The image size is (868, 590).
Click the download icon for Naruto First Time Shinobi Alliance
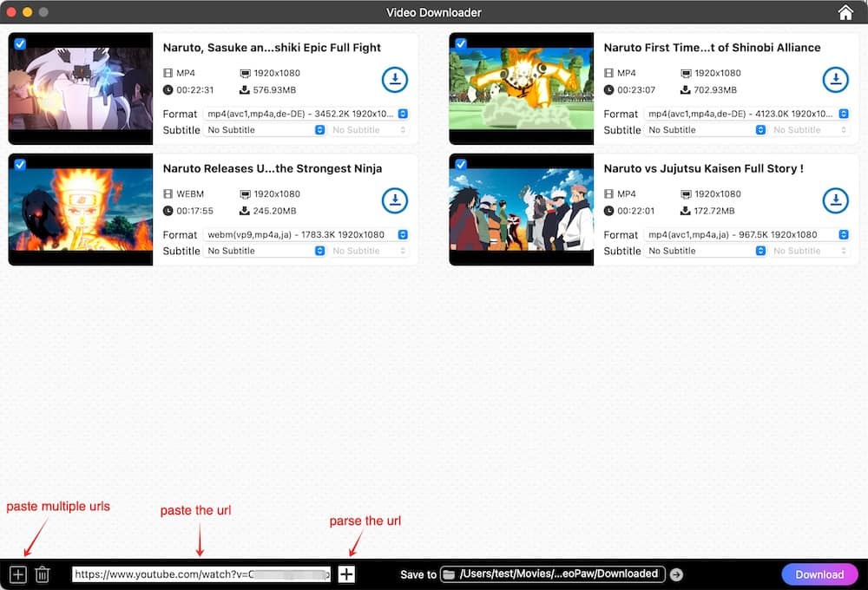point(836,79)
